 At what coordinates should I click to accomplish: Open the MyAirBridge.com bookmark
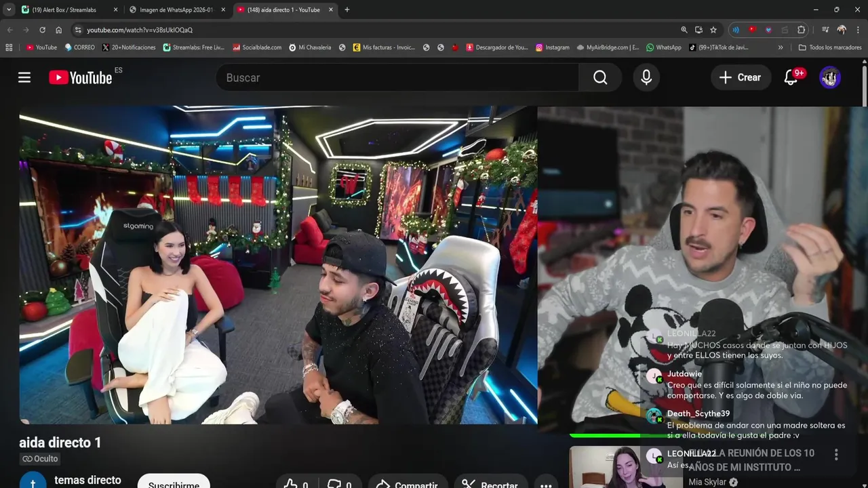point(608,47)
